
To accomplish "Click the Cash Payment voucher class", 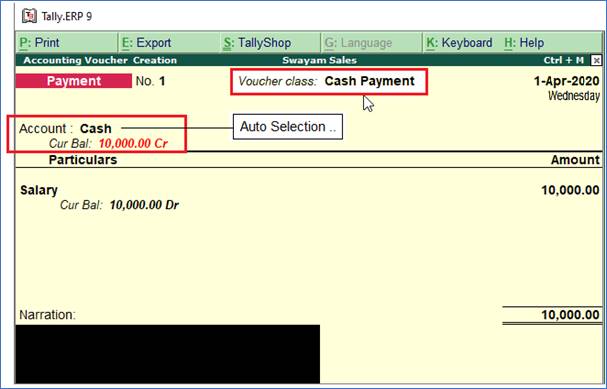I will (369, 81).
